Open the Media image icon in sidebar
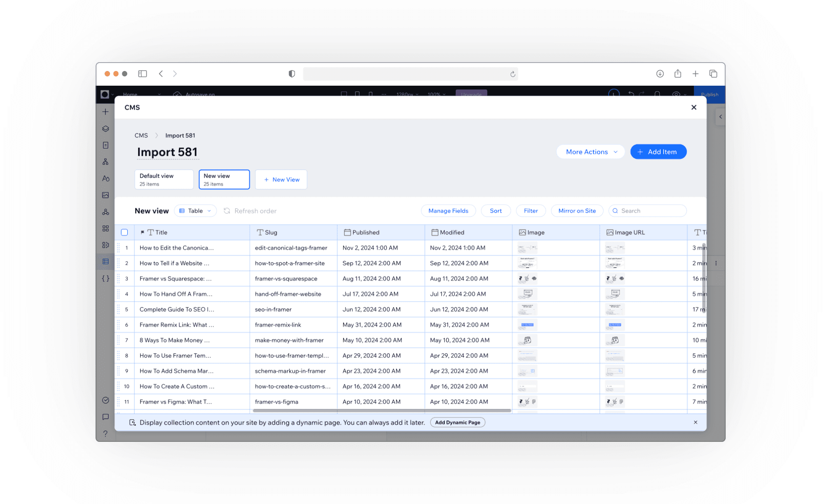The image size is (840, 504). 105,195
